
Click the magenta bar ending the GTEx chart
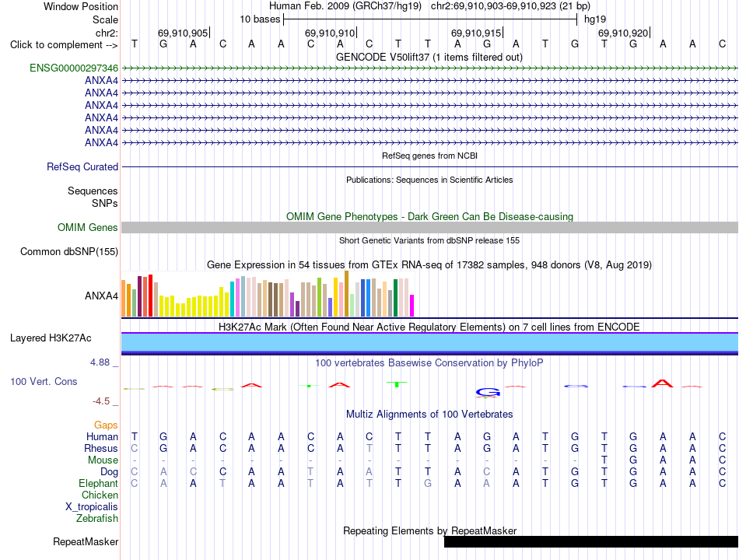click(x=412, y=306)
